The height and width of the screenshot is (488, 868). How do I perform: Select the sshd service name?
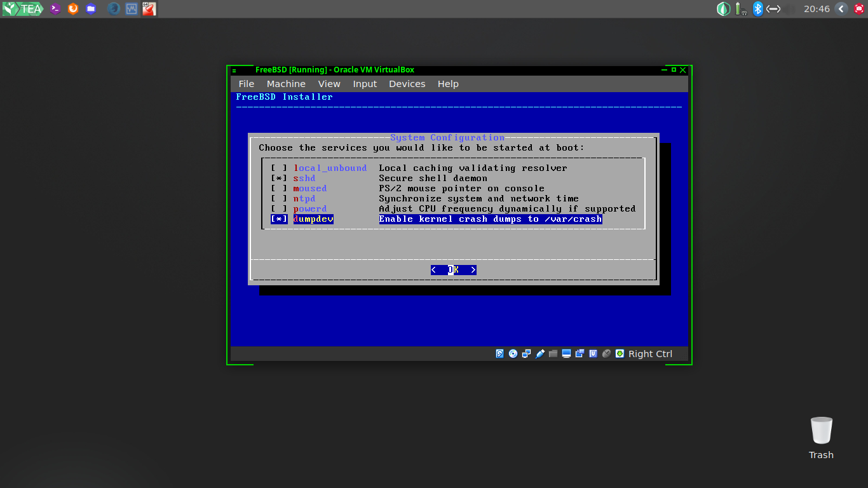[304, 179]
